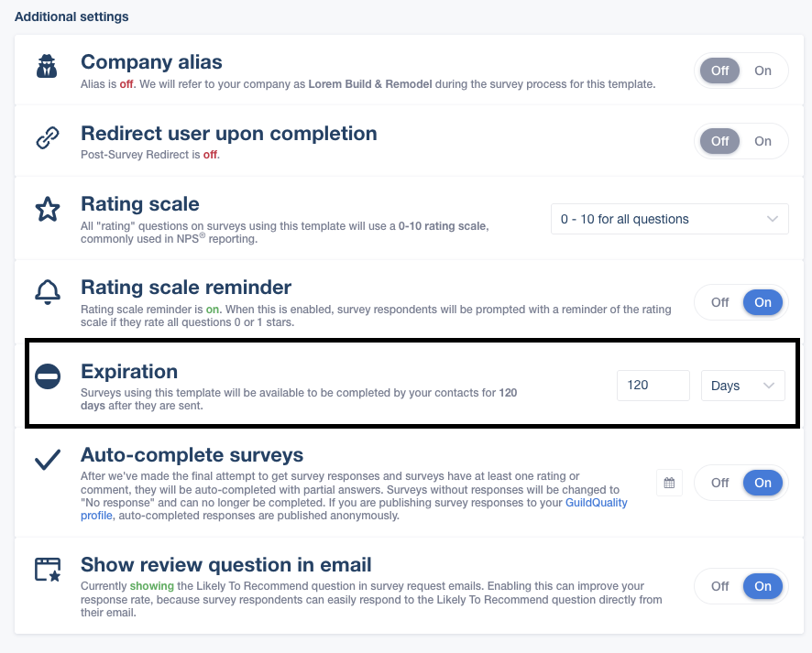Viewport: 812px width, 653px height.
Task: Click the Rating scale star icon
Action: pyautogui.click(x=48, y=209)
